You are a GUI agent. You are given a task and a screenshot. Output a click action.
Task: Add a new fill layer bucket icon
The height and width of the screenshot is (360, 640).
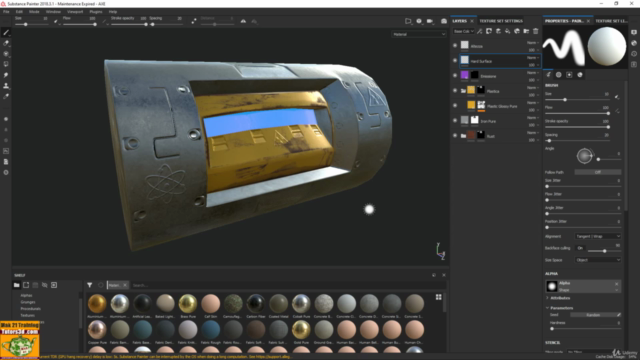pyautogui.click(x=508, y=31)
